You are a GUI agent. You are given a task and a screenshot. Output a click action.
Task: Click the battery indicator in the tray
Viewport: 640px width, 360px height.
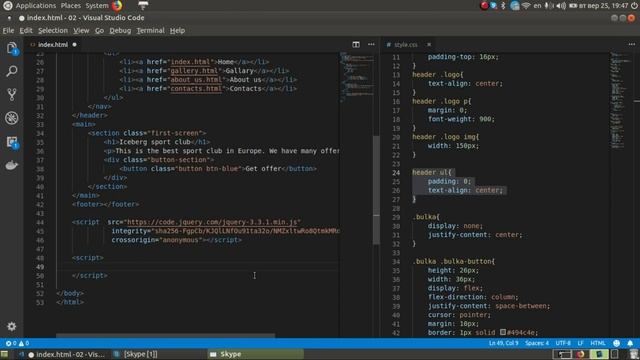573,6
